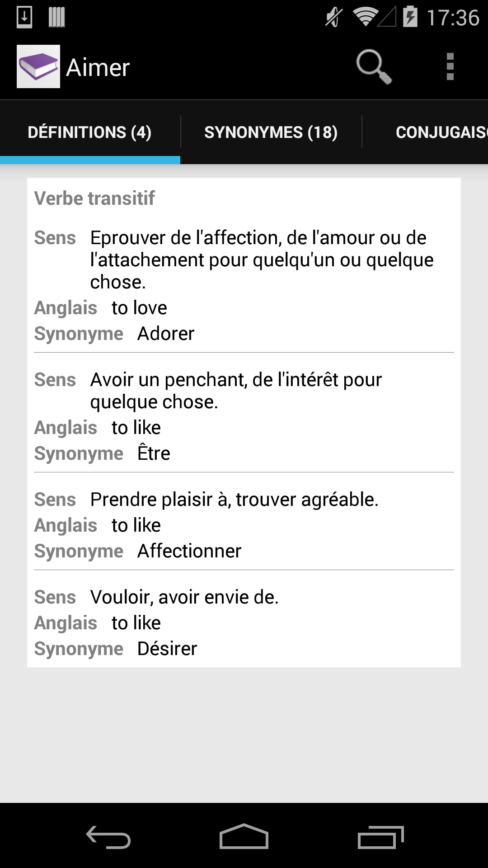Tap the Wi-Fi status icon
Viewport: 488px width, 868px height.
tap(365, 17)
